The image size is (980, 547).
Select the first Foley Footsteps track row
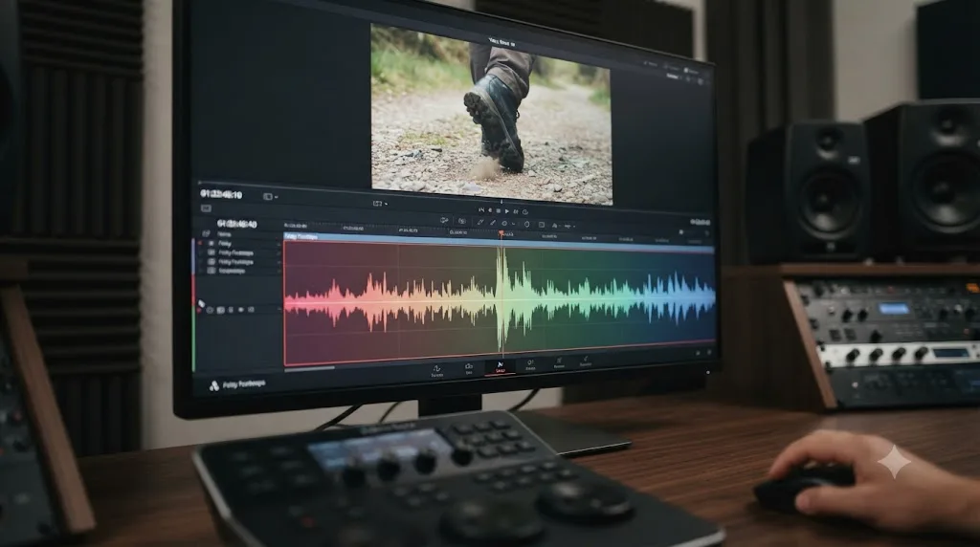[237, 252]
